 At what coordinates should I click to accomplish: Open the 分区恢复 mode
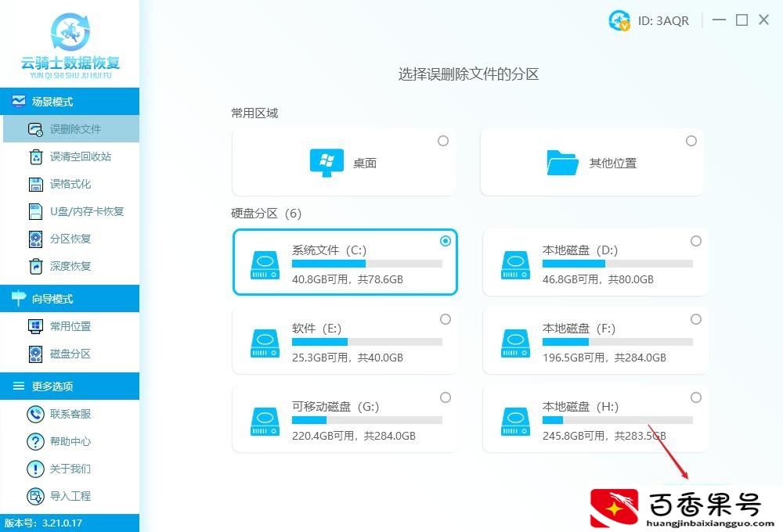(70, 239)
